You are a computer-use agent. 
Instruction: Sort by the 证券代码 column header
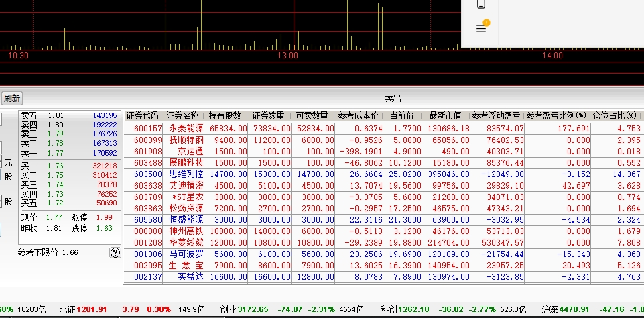142,115
